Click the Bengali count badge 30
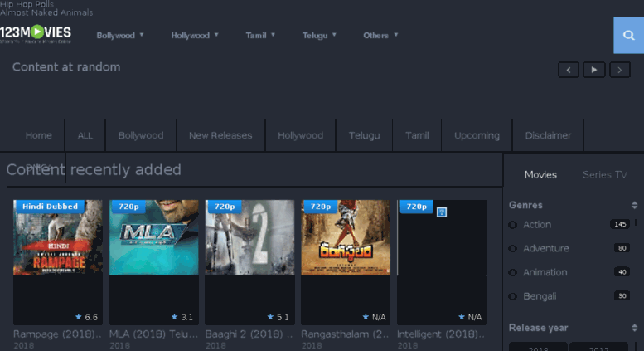Image resolution: width=644 pixels, height=351 pixels. coord(622,295)
